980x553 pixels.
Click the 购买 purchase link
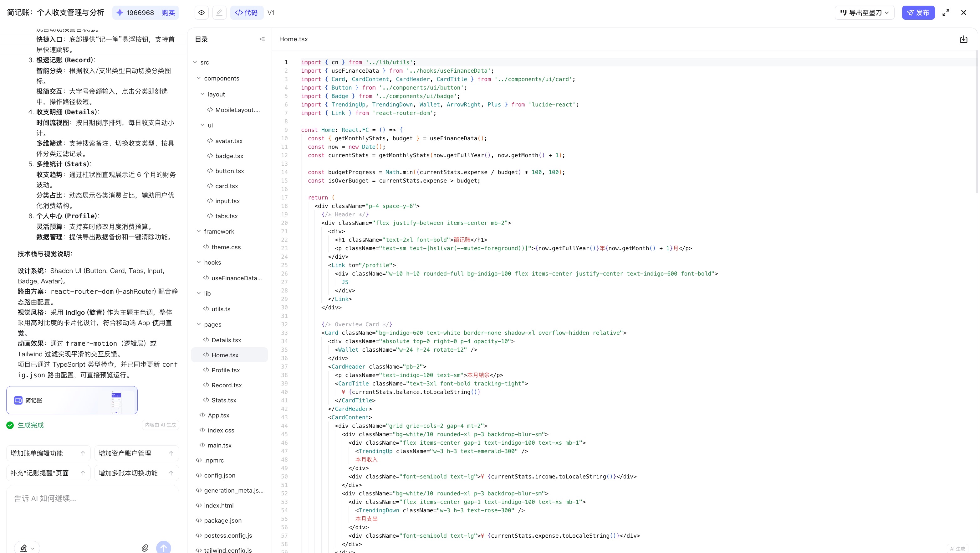[x=168, y=13]
